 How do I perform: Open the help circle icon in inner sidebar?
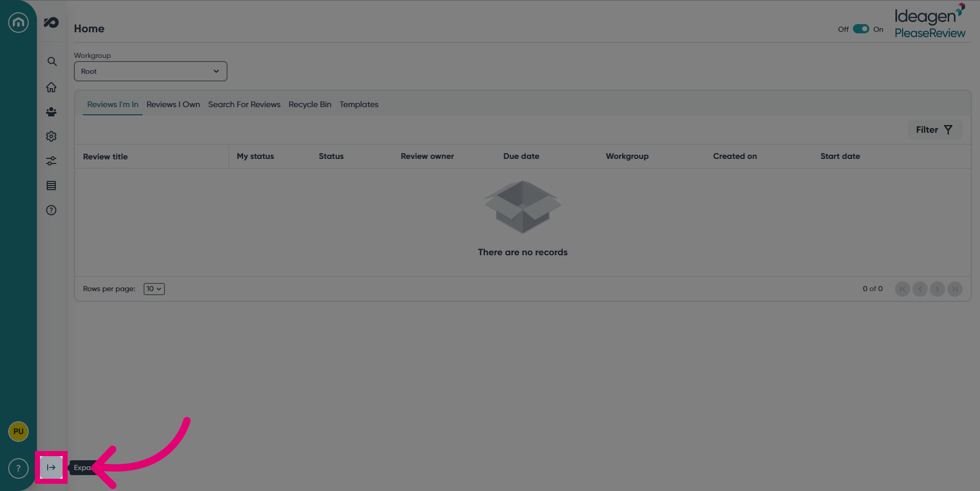[x=51, y=210]
